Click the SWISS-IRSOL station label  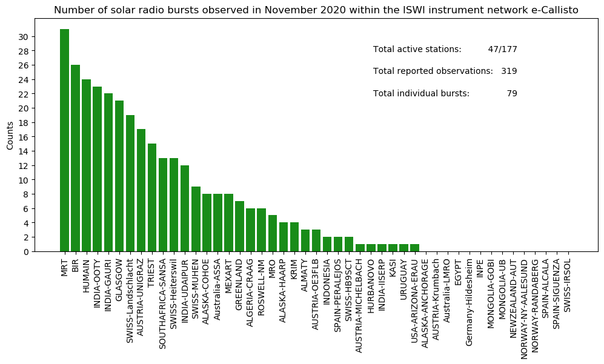pos(567,285)
